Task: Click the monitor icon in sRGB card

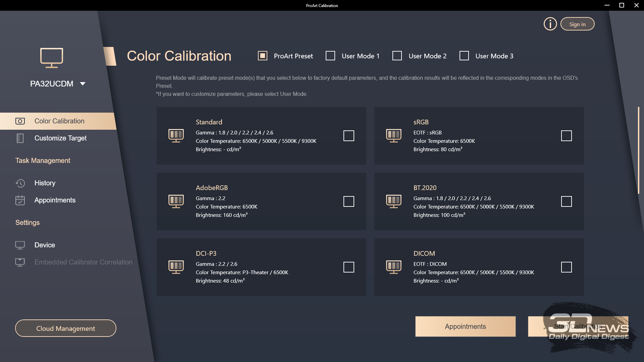Action: 394,136
